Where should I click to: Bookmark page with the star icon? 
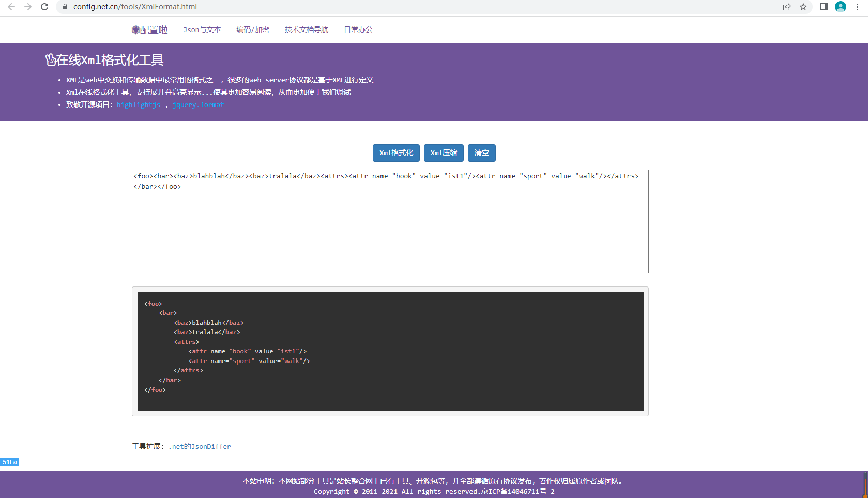(803, 7)
